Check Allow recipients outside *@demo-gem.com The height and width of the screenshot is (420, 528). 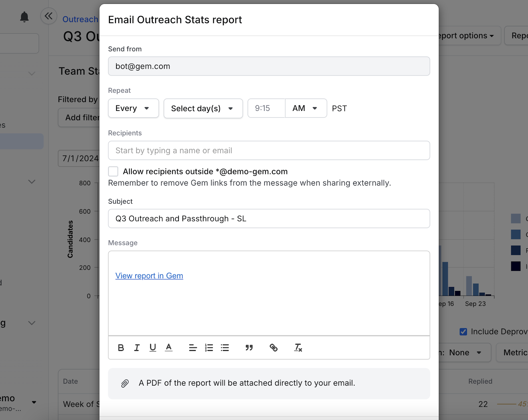pyautogui.click(x=113, y=171)
